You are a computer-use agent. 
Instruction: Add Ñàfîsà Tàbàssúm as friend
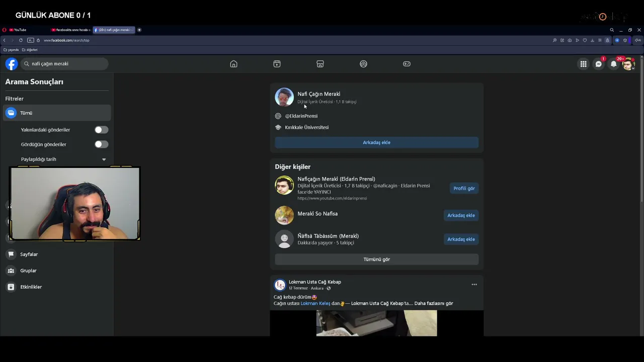point(461,239)
